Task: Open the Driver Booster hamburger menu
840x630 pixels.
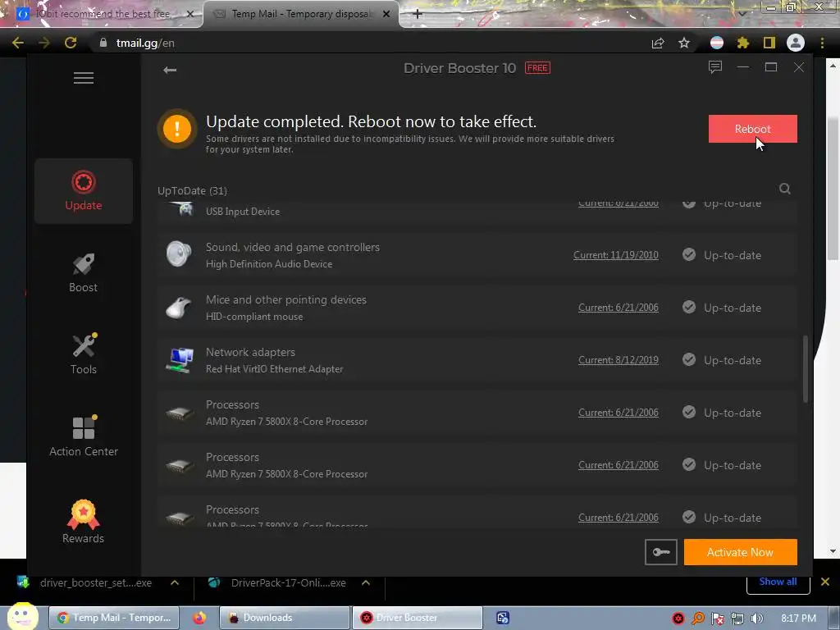Action: pos(84,78)
